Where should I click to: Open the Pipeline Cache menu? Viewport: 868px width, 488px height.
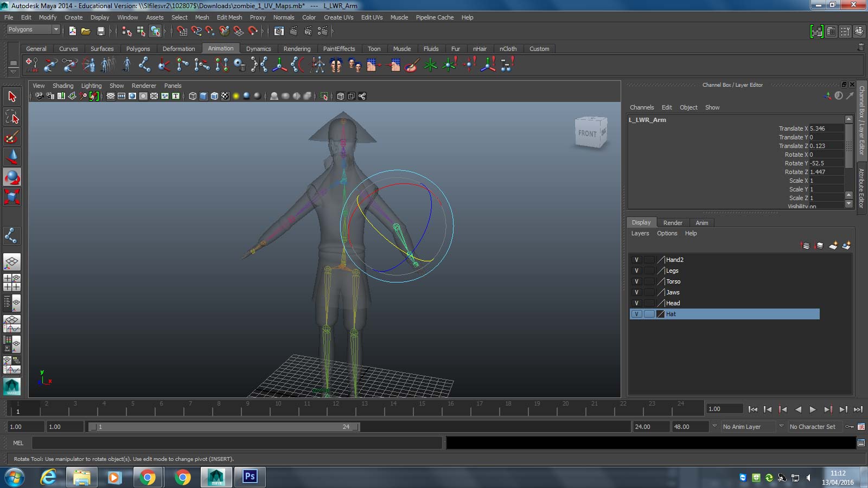tap(435, 17)
